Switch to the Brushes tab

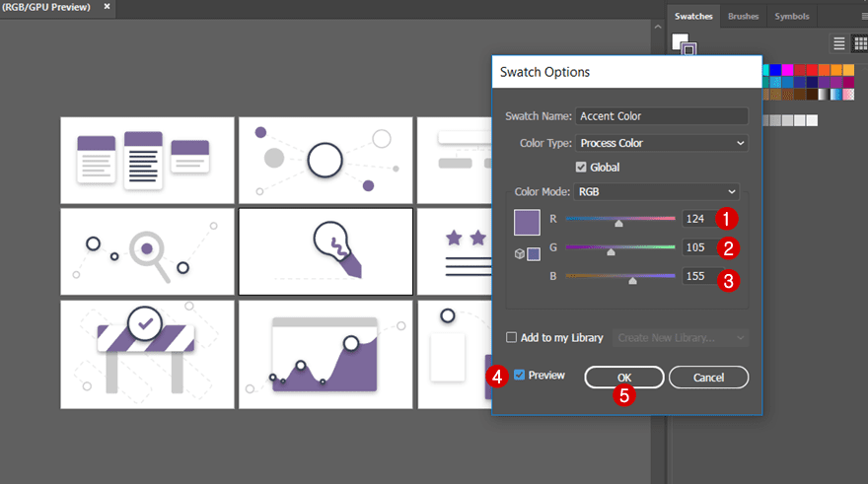pyautogui.click(x=743, y=17)
